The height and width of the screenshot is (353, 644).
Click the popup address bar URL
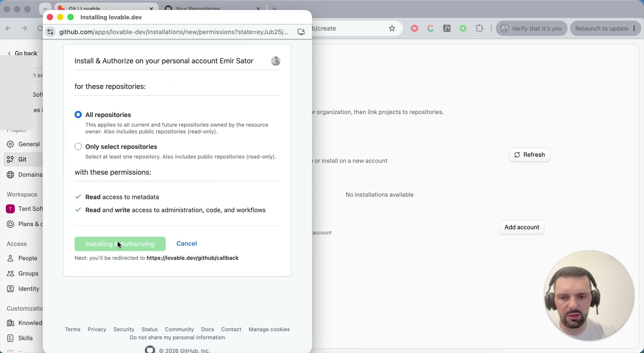(174, 32)
